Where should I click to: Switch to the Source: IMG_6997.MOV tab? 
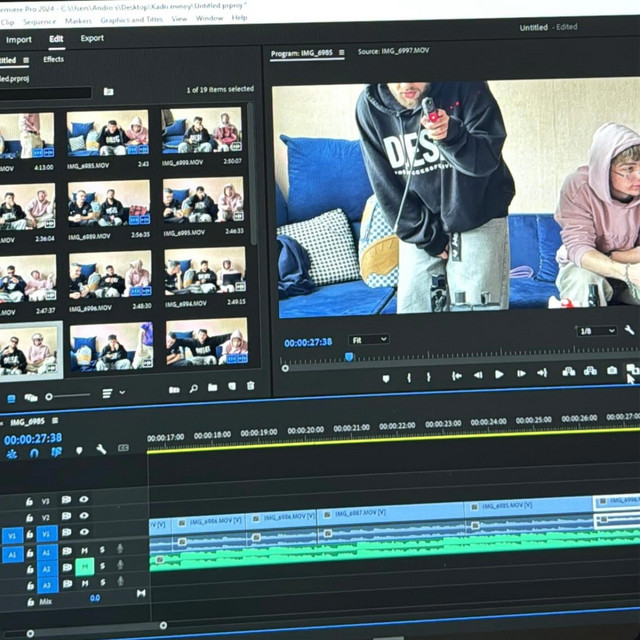coord(393,51)
